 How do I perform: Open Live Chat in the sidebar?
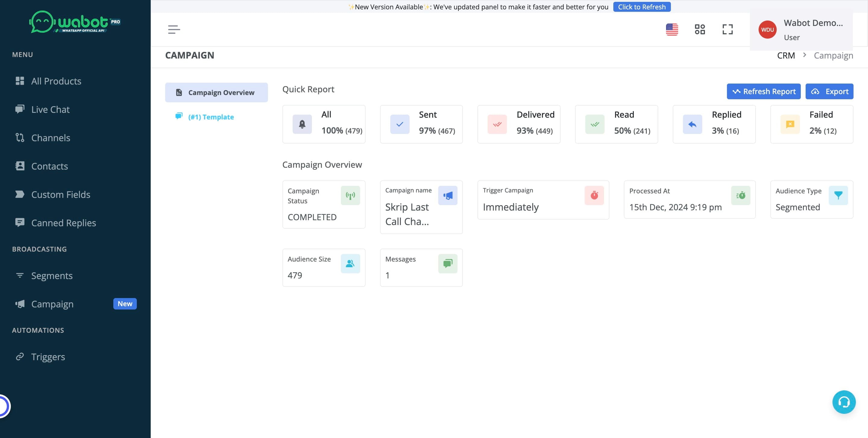[50, 109]
